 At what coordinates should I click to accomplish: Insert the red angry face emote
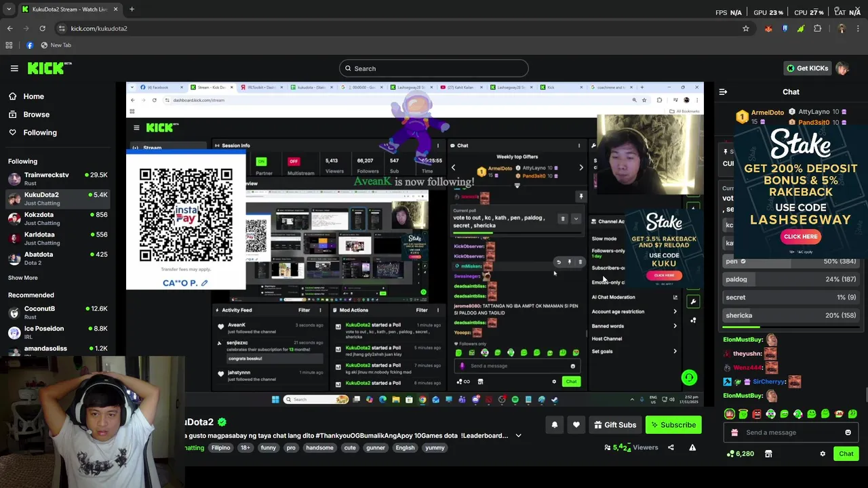757,413
